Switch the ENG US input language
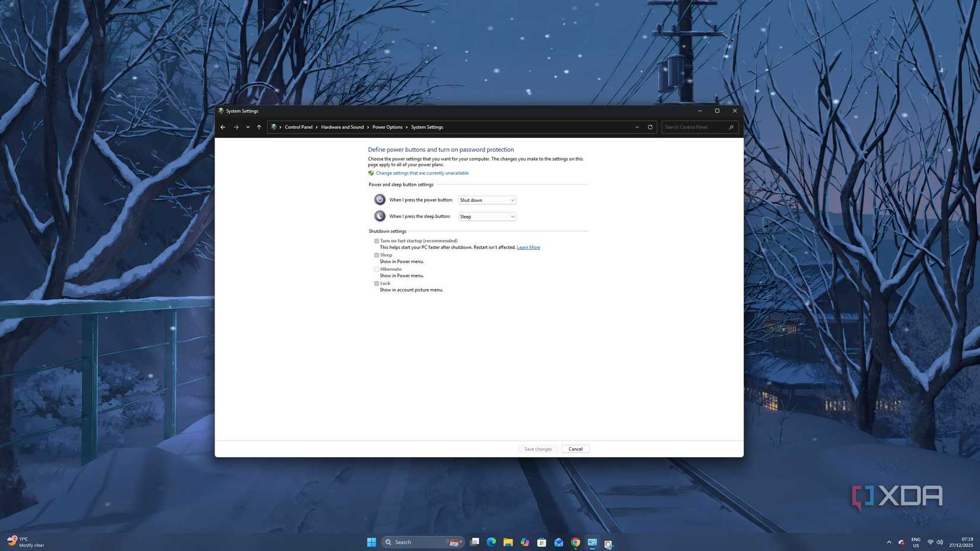This screenshot has height=551, width=980. (x=916, y=542)
